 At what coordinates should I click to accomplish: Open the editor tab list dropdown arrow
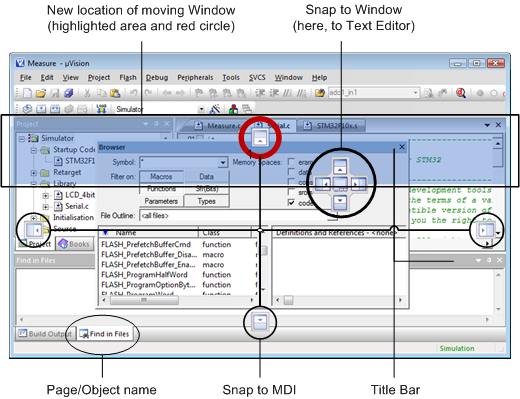(487, 125)
